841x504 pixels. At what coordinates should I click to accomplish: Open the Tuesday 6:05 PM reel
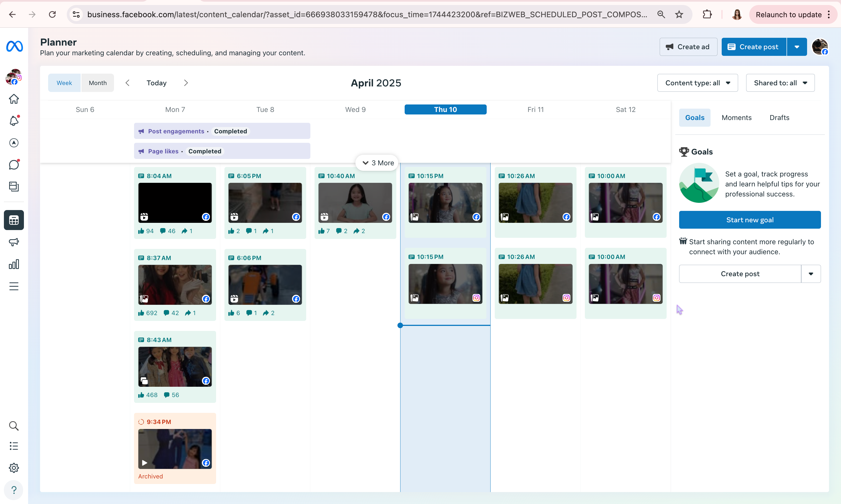(265, 203)
